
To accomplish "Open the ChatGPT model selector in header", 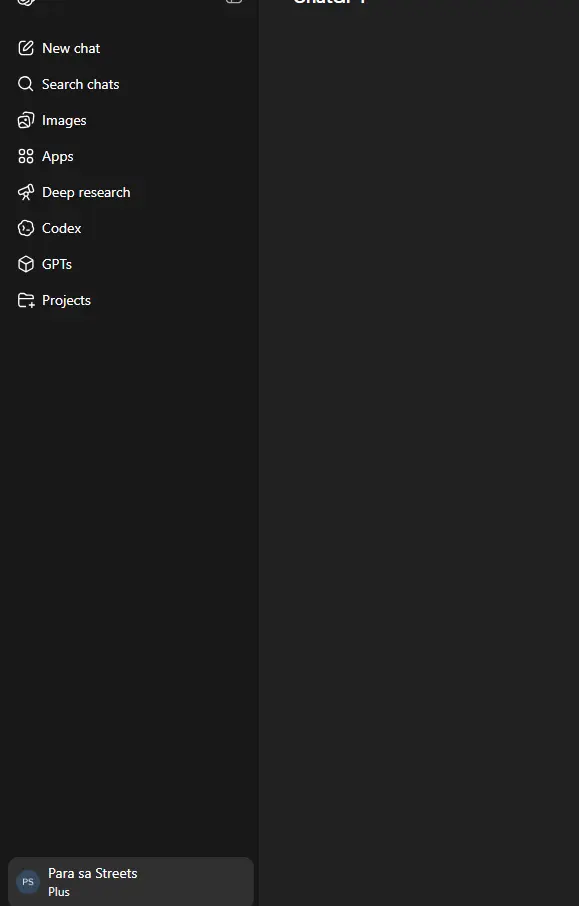I will [329, 2].
